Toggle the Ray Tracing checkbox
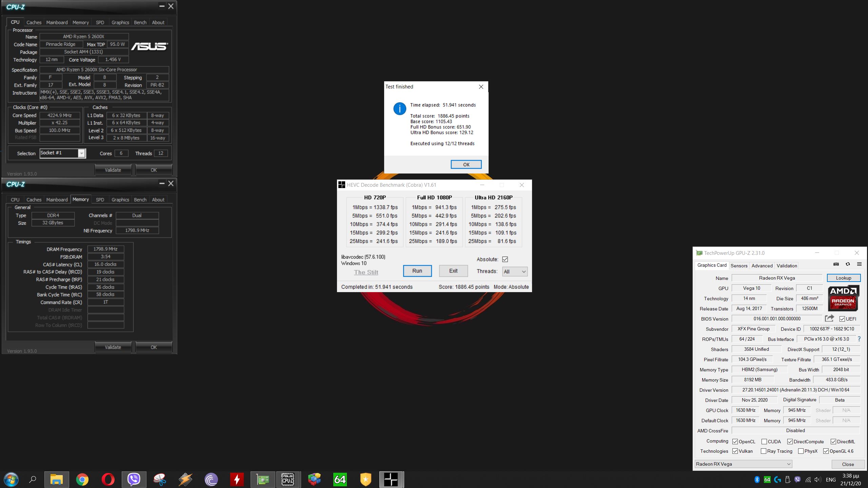 tap(764, 451)
